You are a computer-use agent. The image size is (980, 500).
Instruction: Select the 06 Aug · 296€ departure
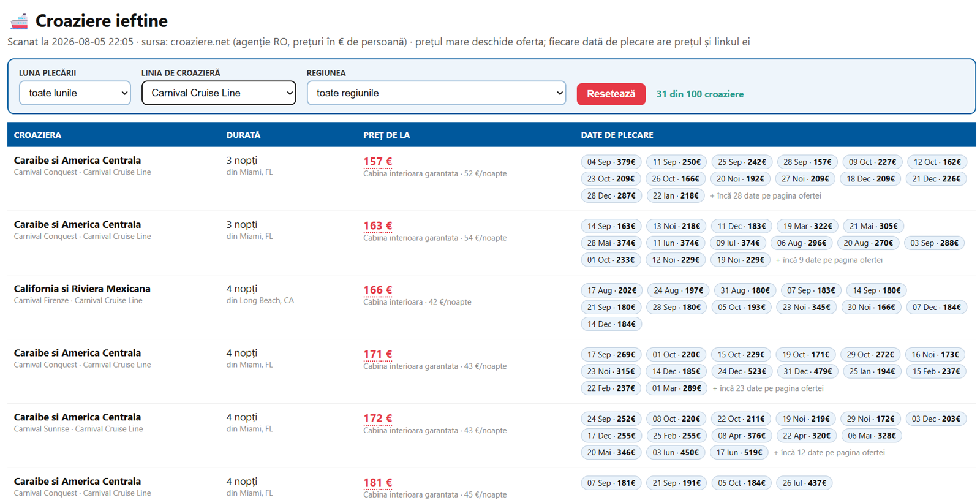tap(802, 243)
